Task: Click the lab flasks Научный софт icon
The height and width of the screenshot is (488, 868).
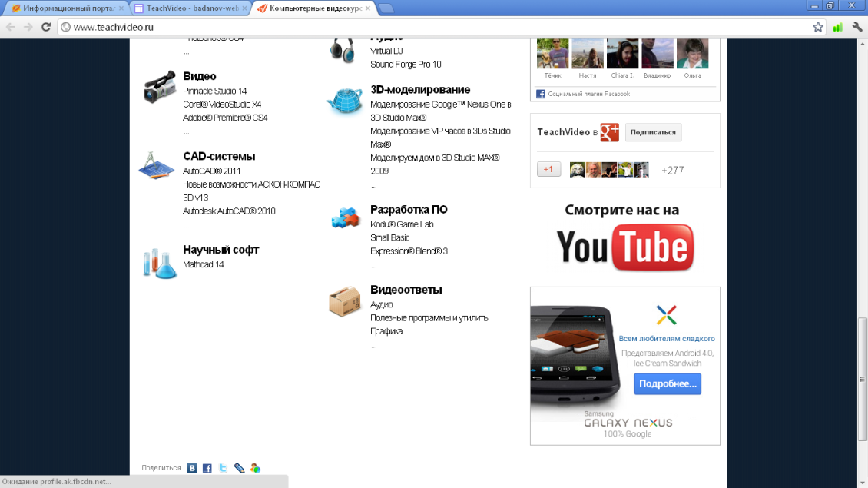Action: click(160, 263)
